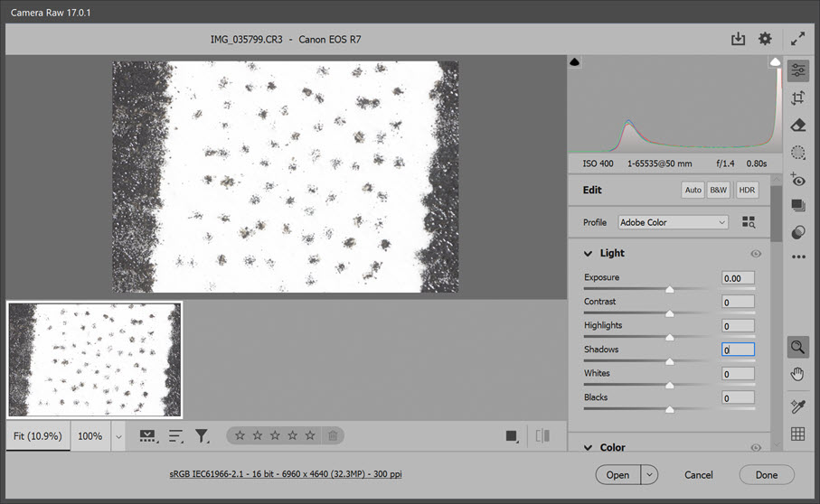Switch to single view preview icon
Viewport: 820px width, 504px height.
click(512, 436)
